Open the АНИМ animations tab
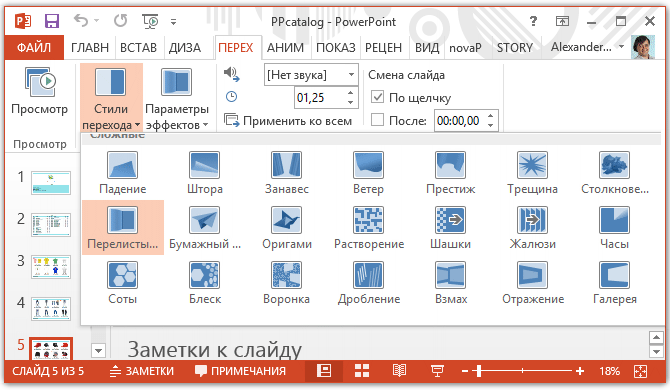This screenshot has height=390, width=670. pos(285,47)
